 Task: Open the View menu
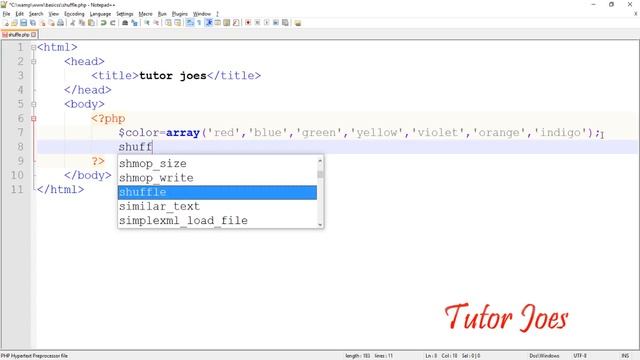click(x=53, y=14)
